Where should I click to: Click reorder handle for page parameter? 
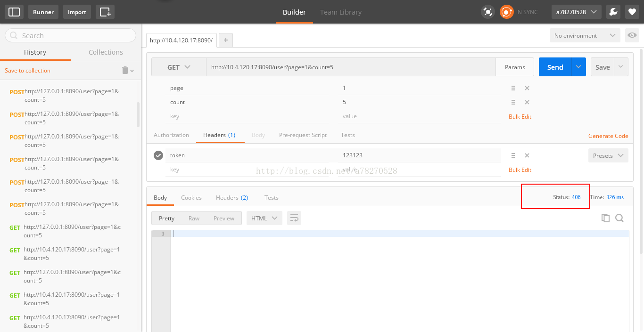click(x=513, y=88)
